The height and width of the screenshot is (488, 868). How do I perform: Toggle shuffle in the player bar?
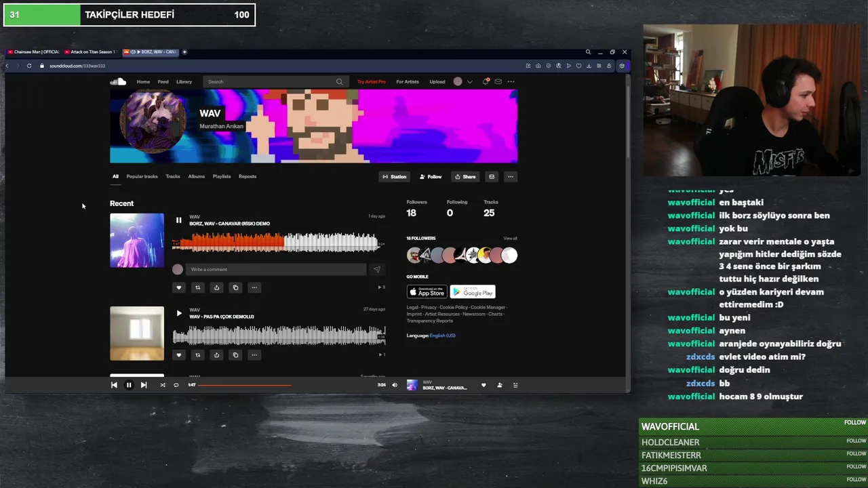click(163, 385)
